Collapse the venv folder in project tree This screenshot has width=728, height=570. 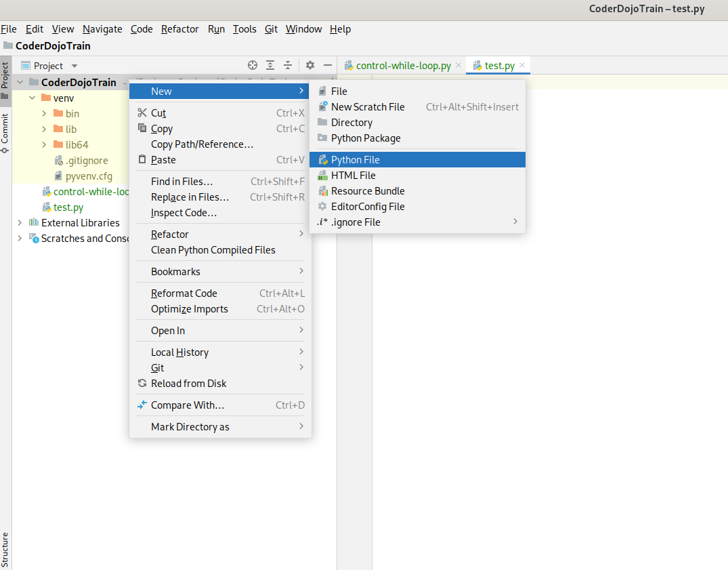click(x=30, y=98)
